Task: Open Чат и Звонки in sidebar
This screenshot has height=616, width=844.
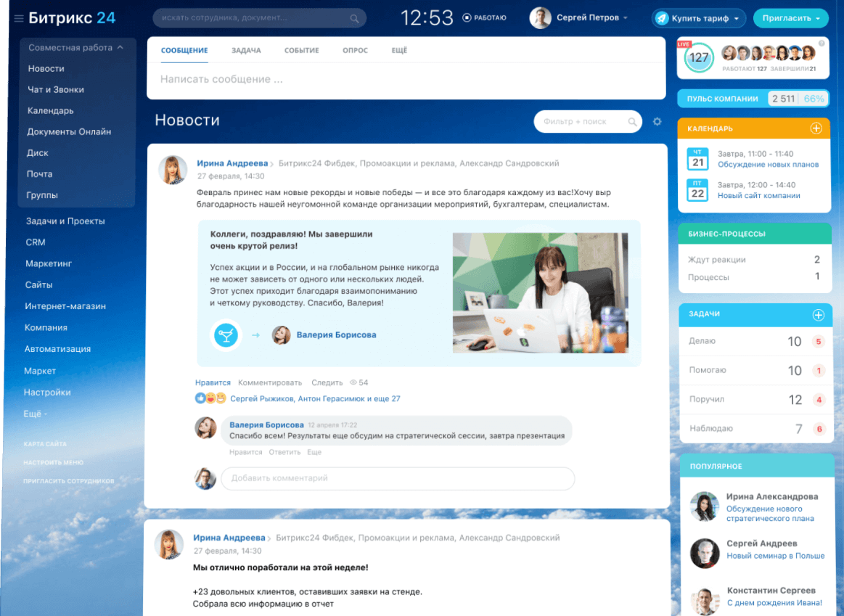Action: point(56,89)
